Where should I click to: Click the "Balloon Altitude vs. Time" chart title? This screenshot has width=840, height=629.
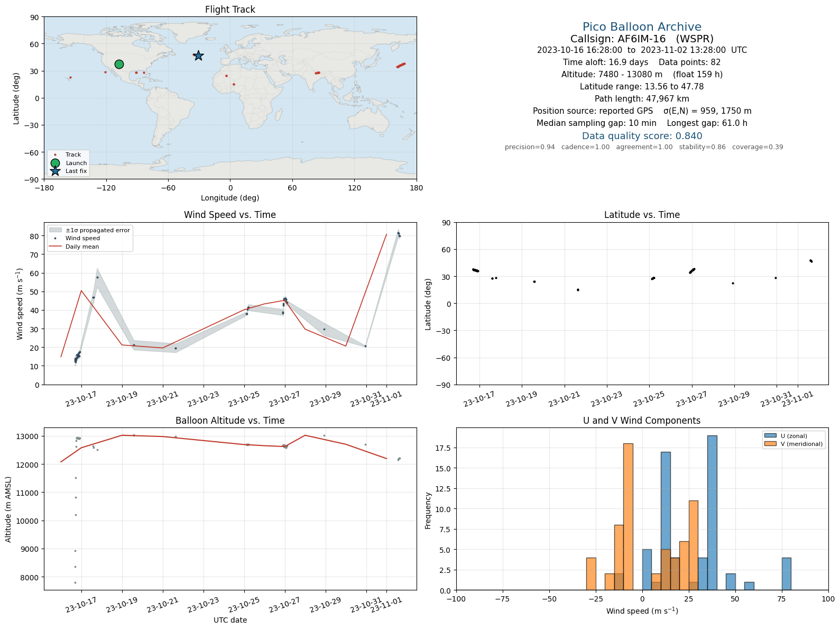point(230,421)
